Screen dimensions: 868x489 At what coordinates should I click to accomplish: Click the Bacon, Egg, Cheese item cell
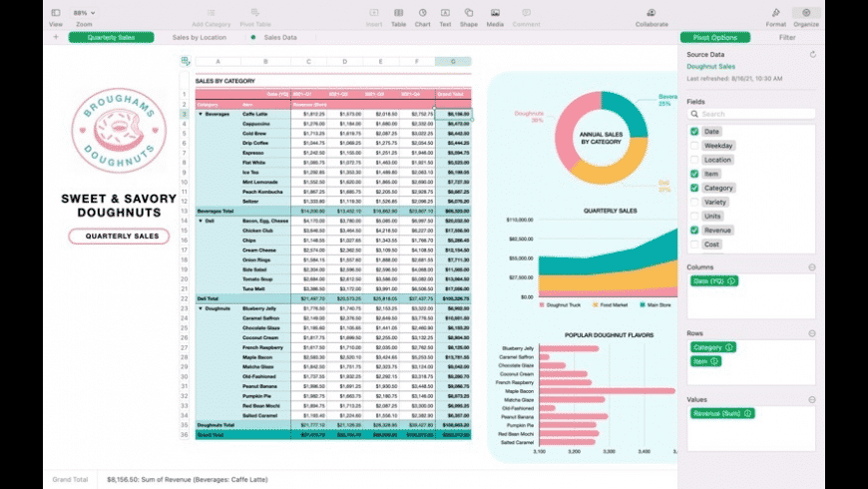tap(265, 221)
